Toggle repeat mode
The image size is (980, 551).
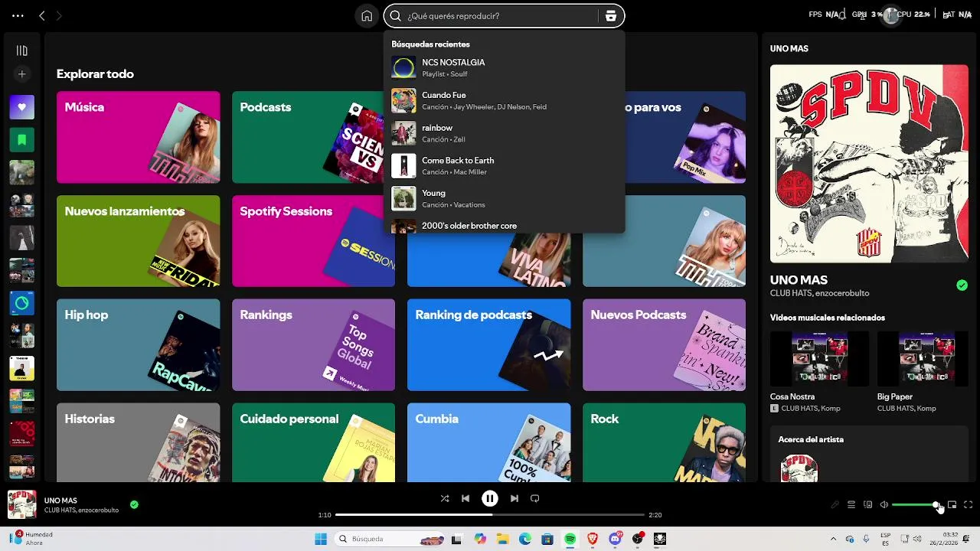coord(535,498)
